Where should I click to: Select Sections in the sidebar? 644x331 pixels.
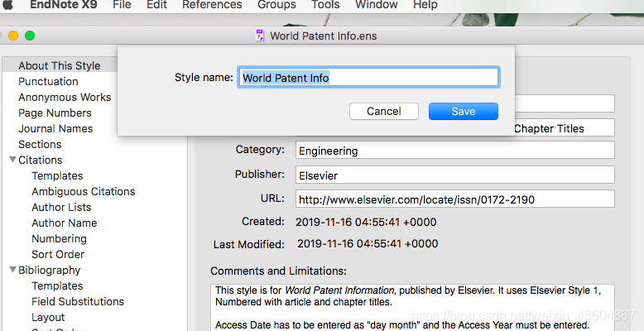tap(40, 144)
